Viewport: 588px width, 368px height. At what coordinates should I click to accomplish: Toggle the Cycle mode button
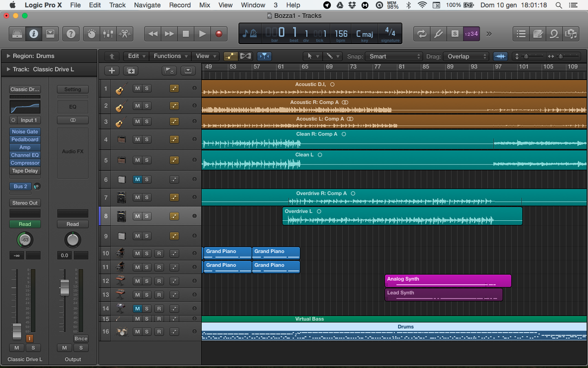pyautogui.click(x=421, y=34)
